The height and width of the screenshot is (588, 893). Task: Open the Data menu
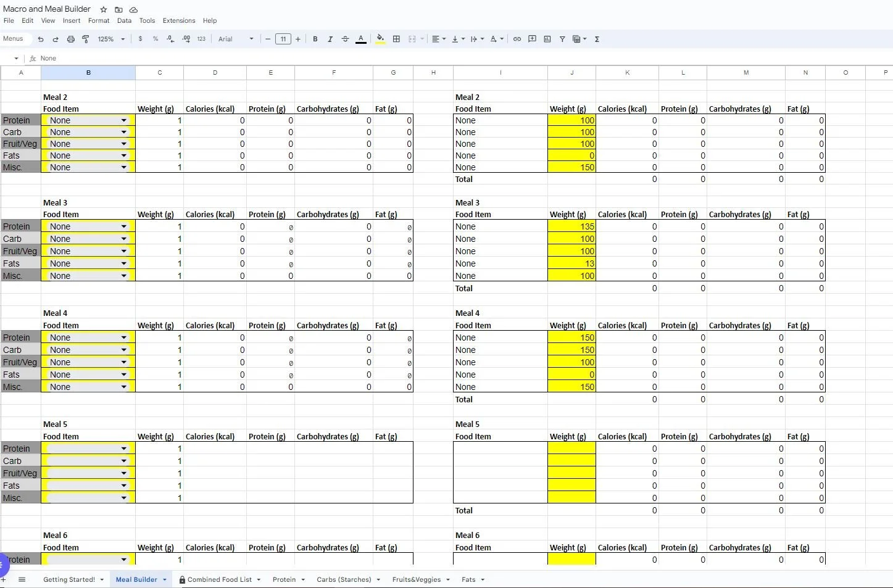pos(124,20)
